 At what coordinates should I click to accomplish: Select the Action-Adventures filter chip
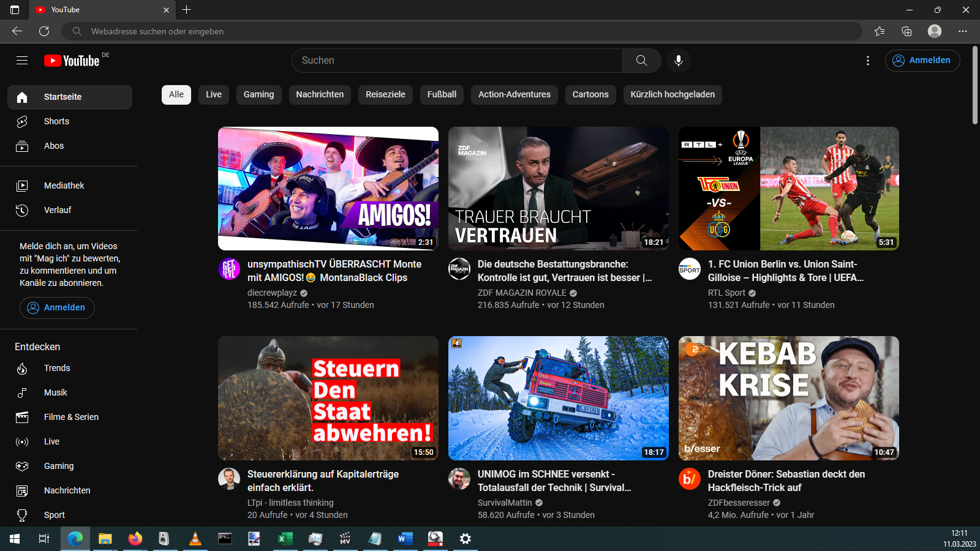pos(514,95)
